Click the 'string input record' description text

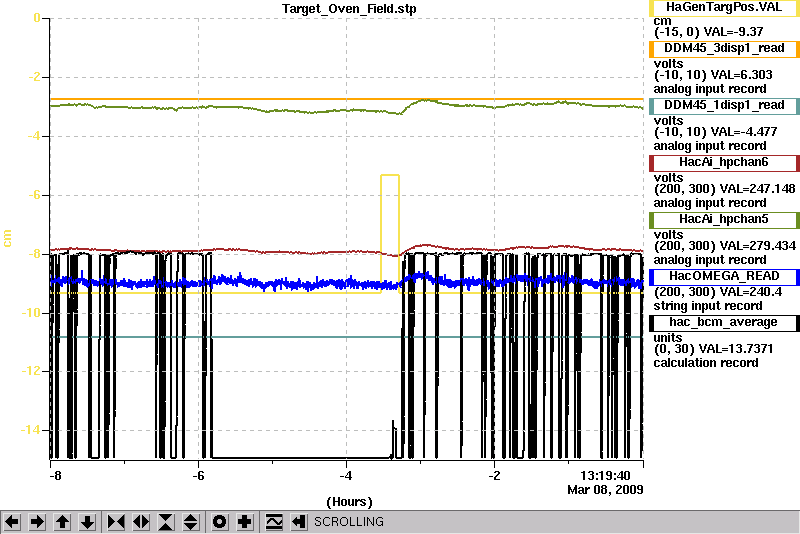click(708, 306)
